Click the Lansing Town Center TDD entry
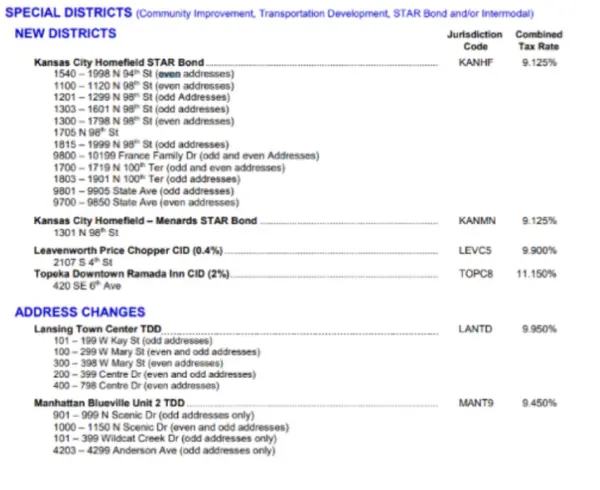The height and width of the screenshot is (490, 600). [x=98, y=329]
